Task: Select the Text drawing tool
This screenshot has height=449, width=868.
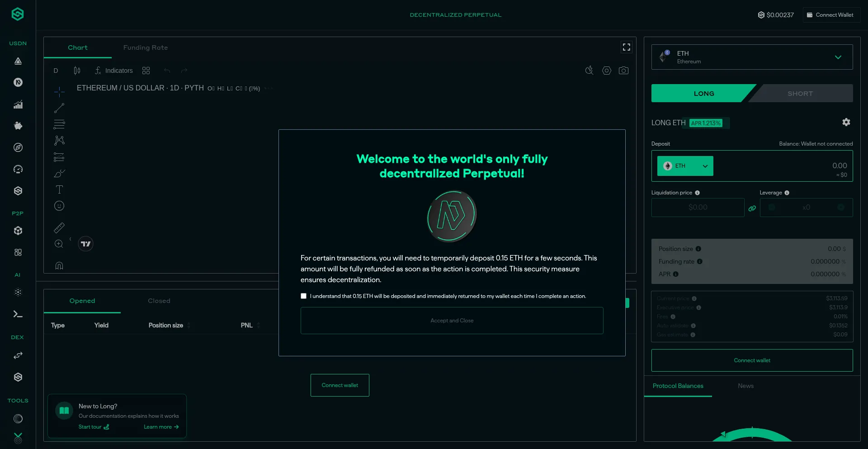Action: click(x=59, y=189)
